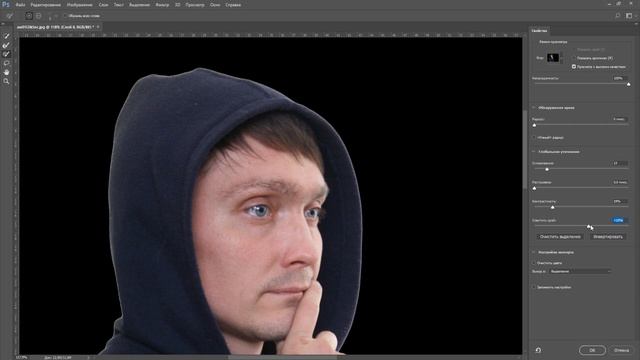This screenshot has width=640, height=360.
Task: Enable the 'Умный радиус' checkbox
Action: tap(534, 138)
